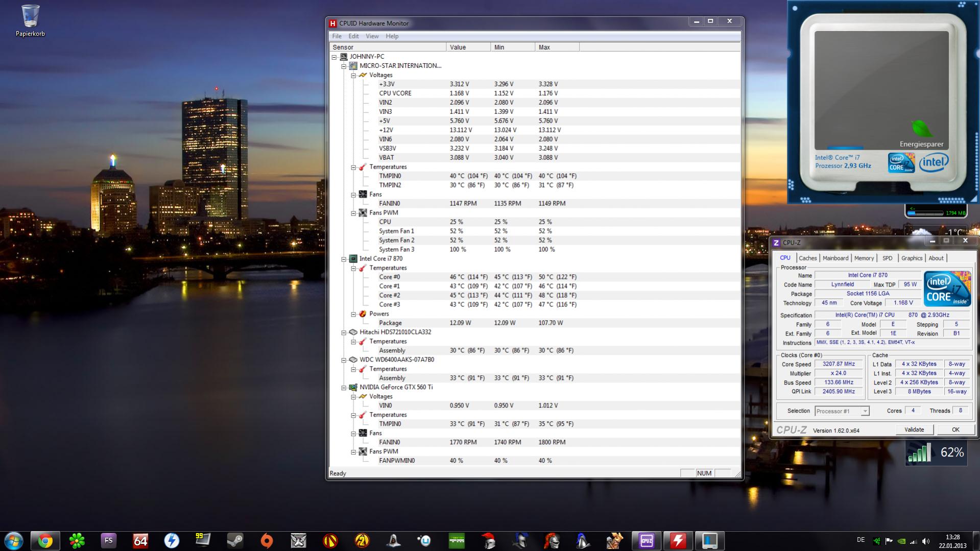Image resolution: width=980 pixels, height=551 pixels.
Task: Click the OK button in CPU-Z
Action: coord(955,430)
